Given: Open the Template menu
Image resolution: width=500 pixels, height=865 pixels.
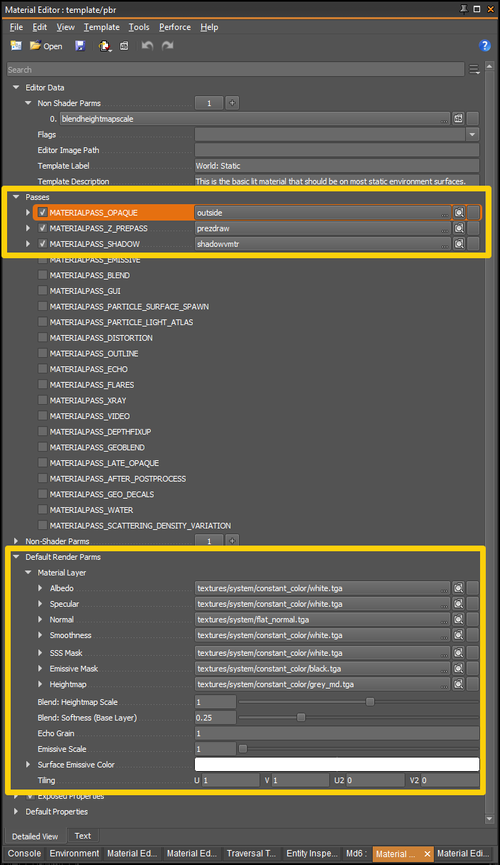Looking at the screenshot, I should tap(102, 27).
